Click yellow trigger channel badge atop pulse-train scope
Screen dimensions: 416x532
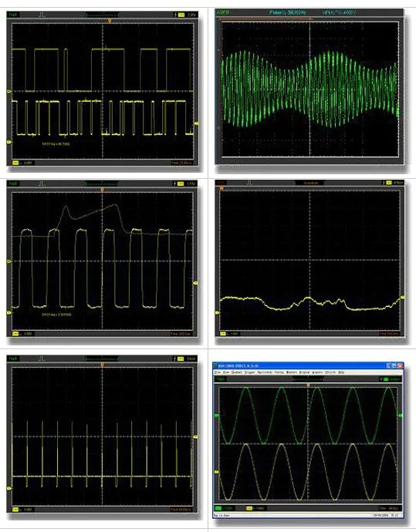(181, 15)
